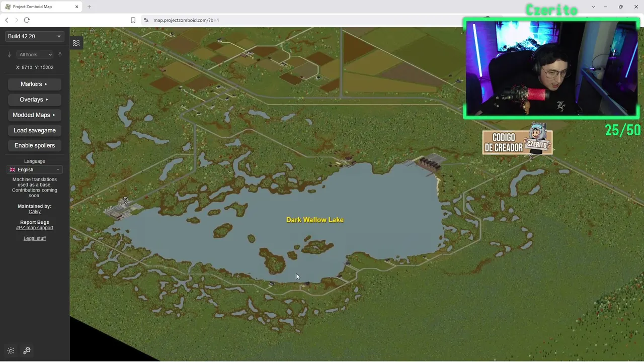Click the home icon on map toolbar
Viewport: 644px width, 362px height.
[92, 31]
